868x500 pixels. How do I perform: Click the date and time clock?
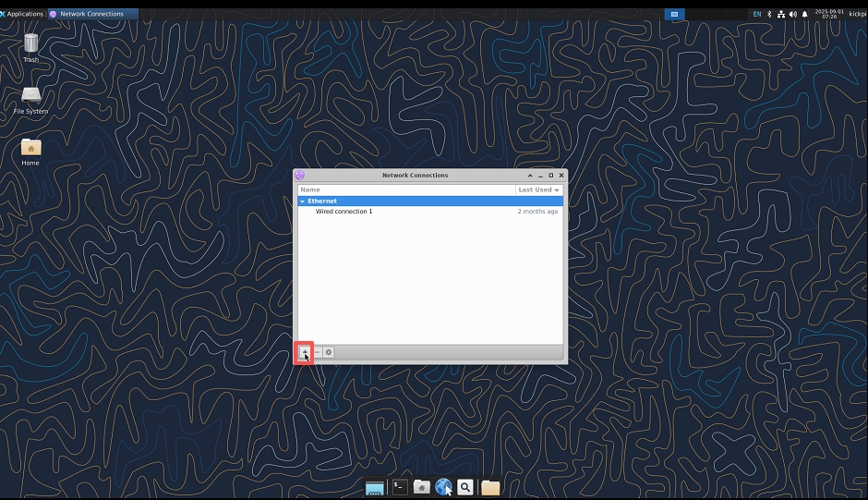[827, 14]
